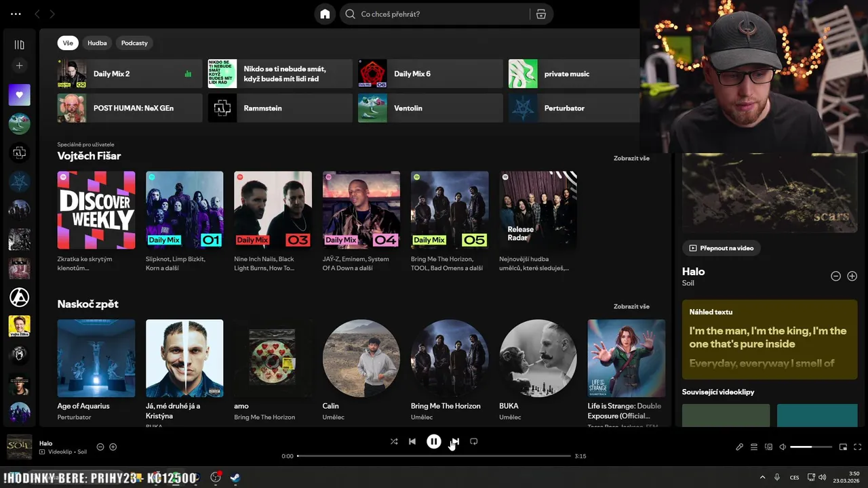Screen dimensions: 868x488
Task: Click Přepnout na video button
Action: click(x=722, y=248)
